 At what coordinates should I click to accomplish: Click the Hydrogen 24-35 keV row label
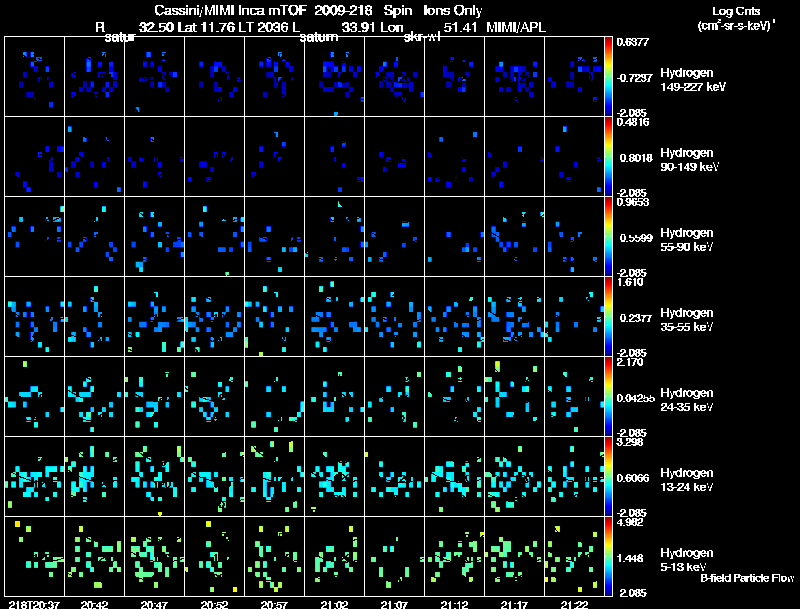point(687,400)
